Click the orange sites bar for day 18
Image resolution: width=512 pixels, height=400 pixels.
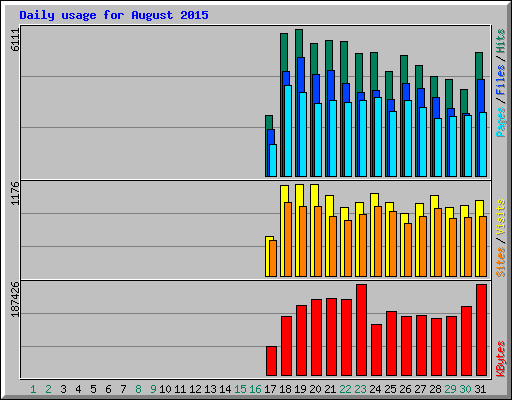point(288,239)
